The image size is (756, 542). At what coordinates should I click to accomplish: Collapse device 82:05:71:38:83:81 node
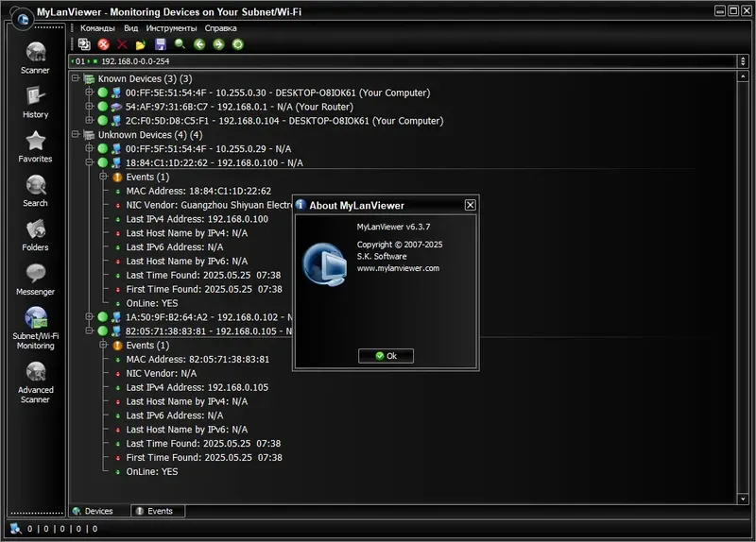click(89, 330)
